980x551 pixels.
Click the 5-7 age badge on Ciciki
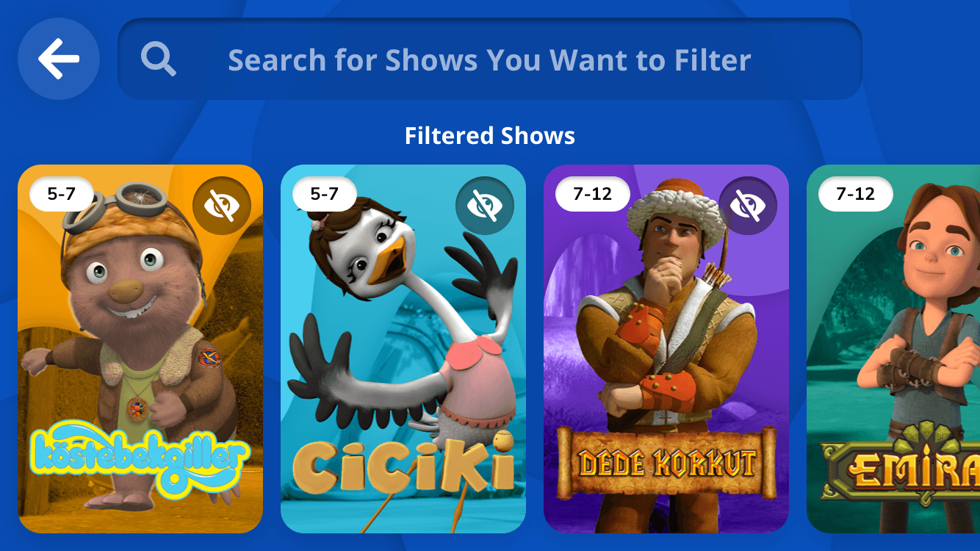(x=325, y=194)
